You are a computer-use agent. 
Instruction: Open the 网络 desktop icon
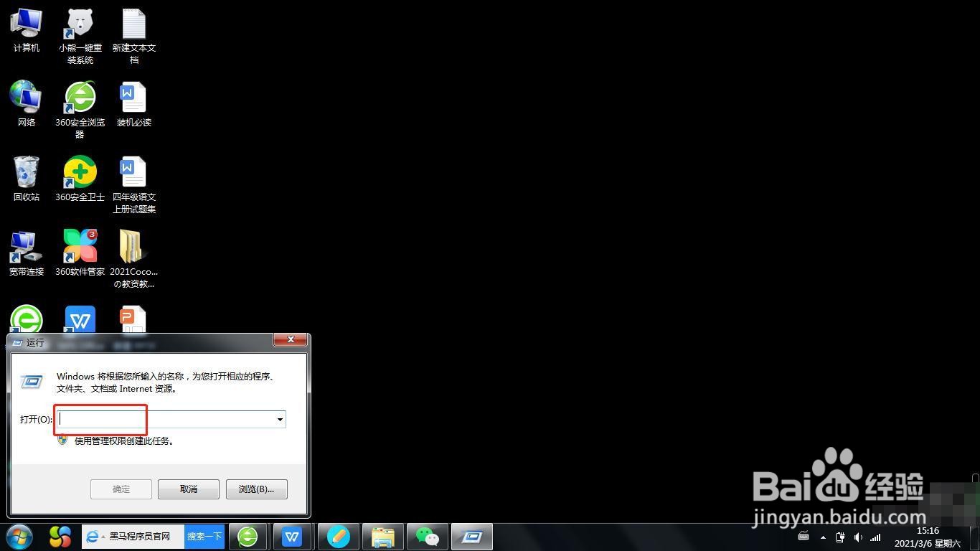coord(26,104)
